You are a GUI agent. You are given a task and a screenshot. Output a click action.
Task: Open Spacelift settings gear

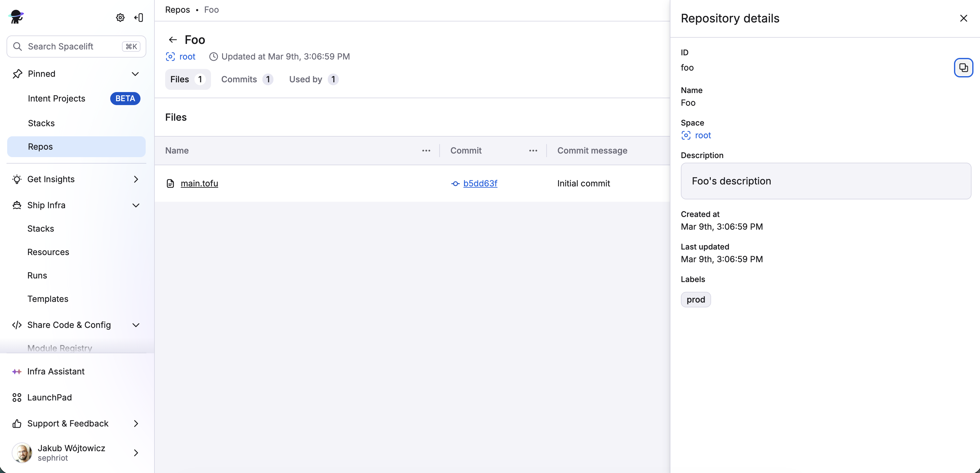[120, 18]
